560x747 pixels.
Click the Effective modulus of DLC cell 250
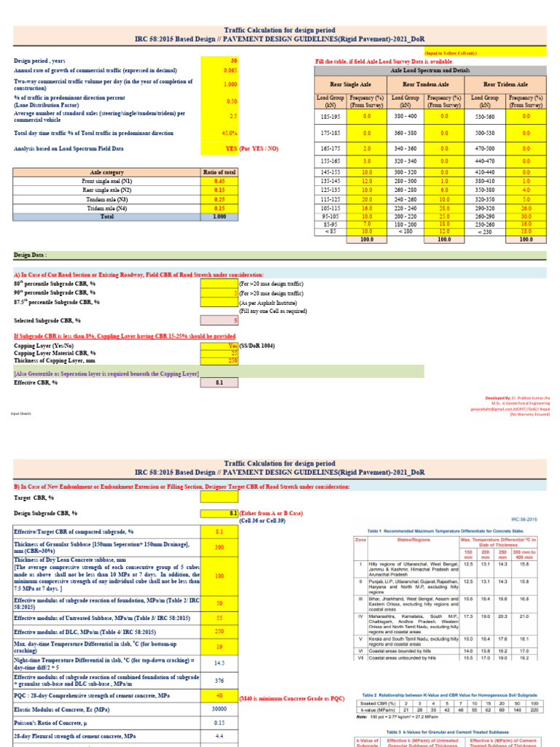[x=219, y=632]
